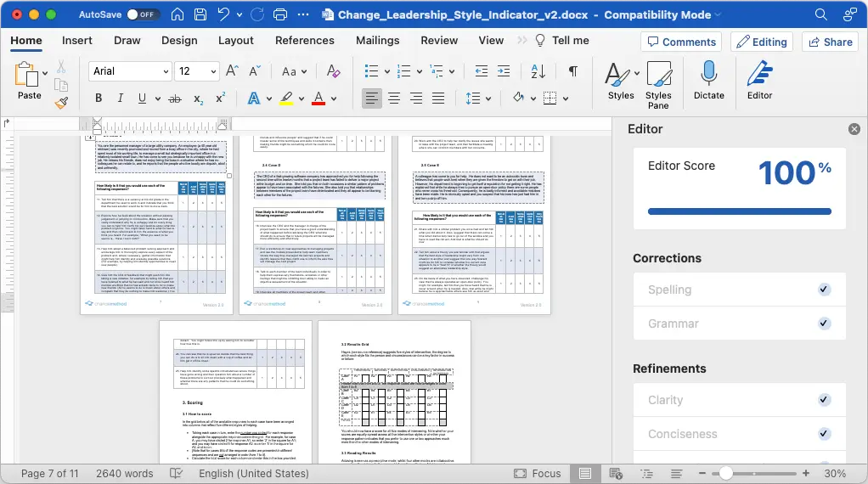Viewport: 868px width, 484px height.
Task: Open the Change Case Aa dropdown
Action: click(294, 71)
